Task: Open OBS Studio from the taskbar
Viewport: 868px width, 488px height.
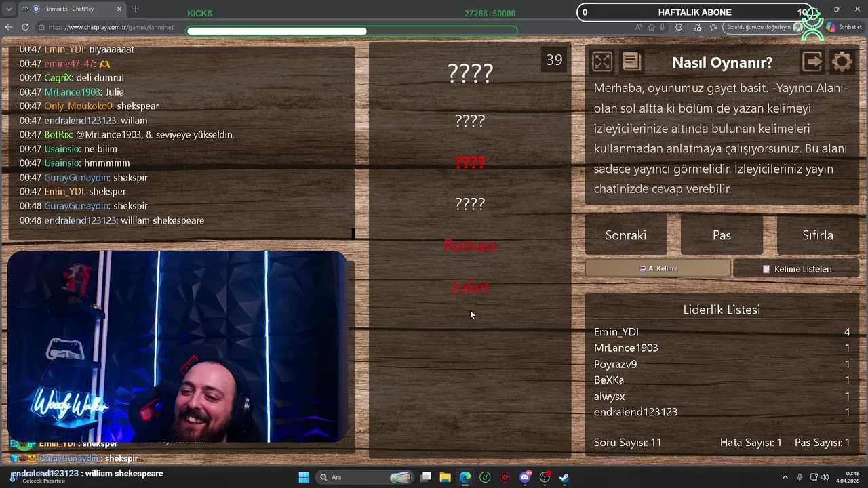Action: pyautogui.click(x=545, y=477)
